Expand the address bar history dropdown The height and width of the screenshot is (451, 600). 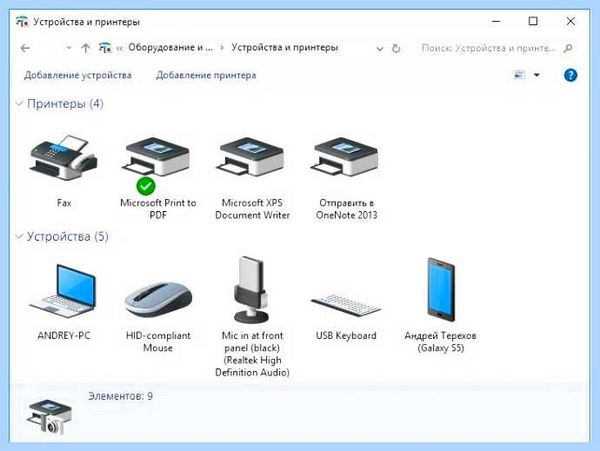(380, 49)
